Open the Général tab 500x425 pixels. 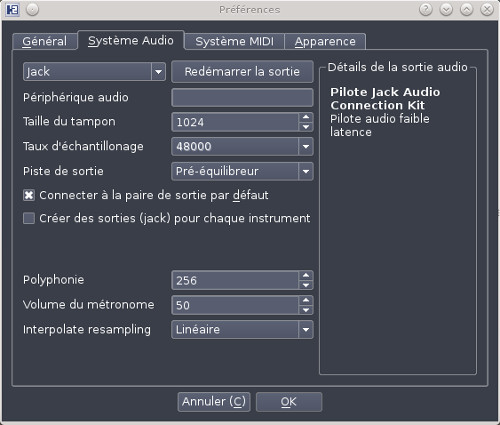coord(45,41)
